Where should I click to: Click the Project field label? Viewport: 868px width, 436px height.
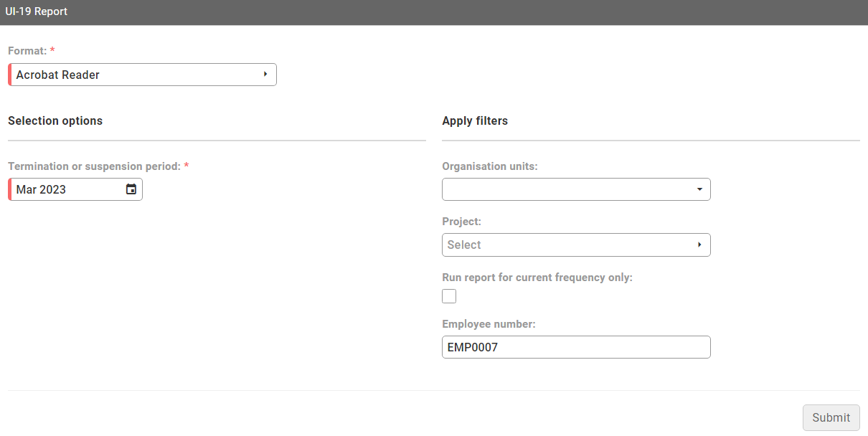461,222
